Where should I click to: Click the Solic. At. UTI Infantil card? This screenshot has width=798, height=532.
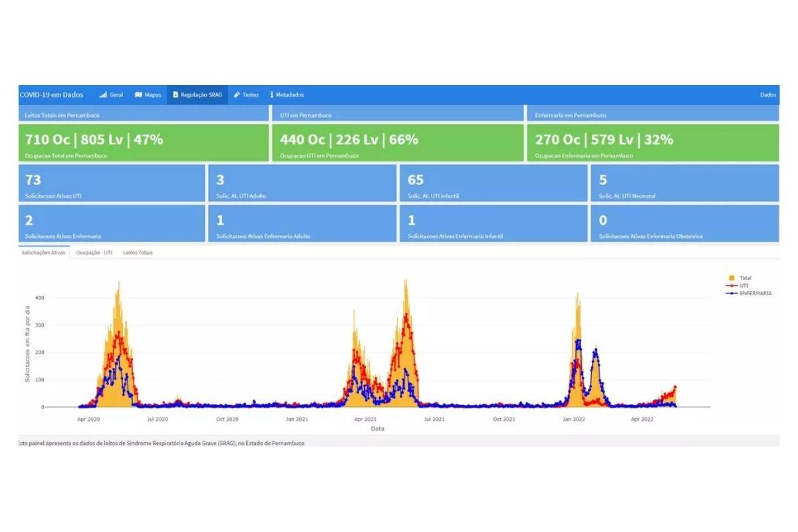click(x=493, y=184)
